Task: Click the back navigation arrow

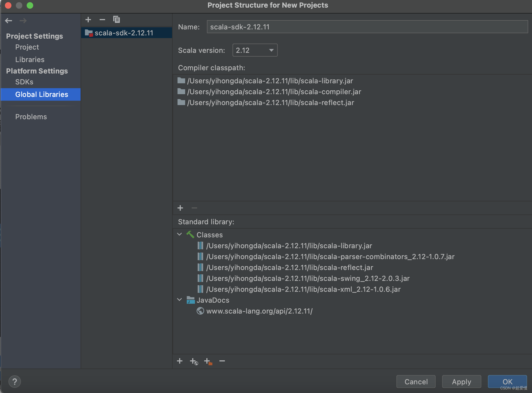Action: [9, 21]
